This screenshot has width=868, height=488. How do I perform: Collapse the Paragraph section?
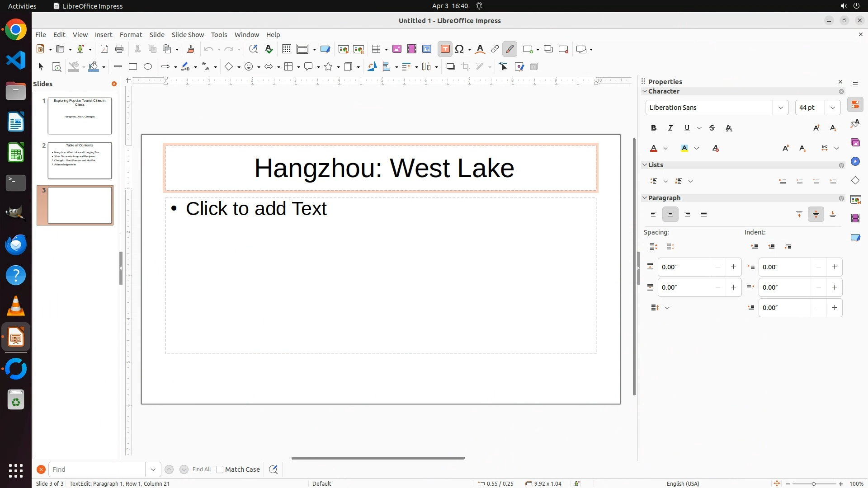[x=645, y=198]
